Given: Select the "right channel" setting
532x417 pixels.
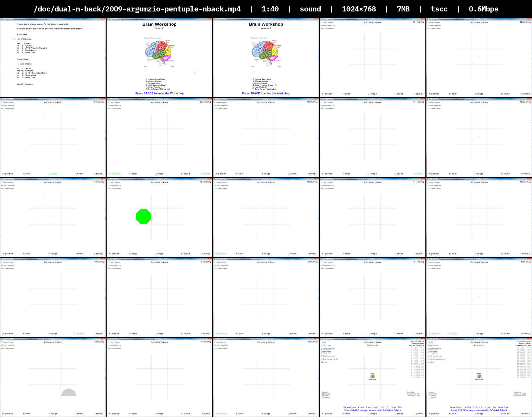Looking at the screenshot, I should pos(26,64).
